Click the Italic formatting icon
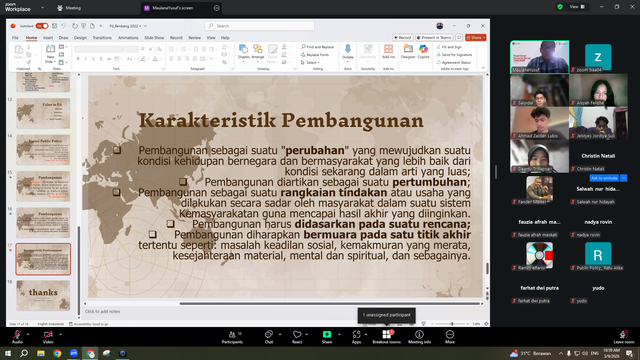The height and width of the screenshot is (360, 640). pyautogui.click(x=86, y=59)
